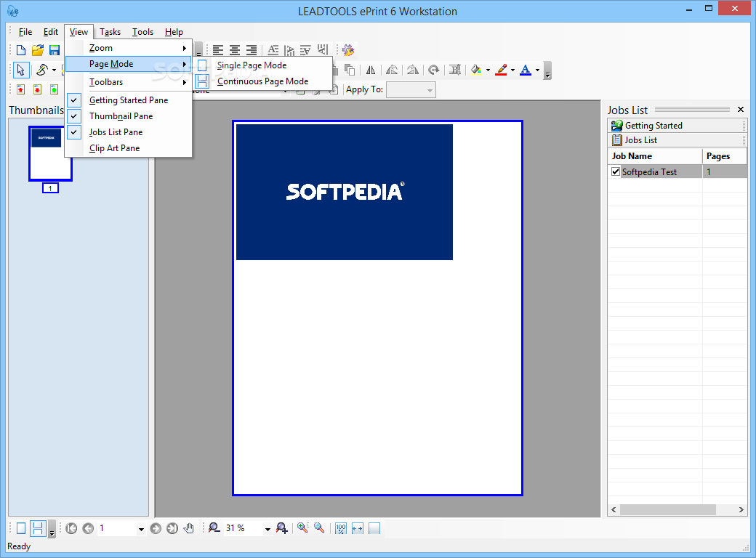Click the fit width arrows icon
Viewport: 756px width, 558px height.
357,529
